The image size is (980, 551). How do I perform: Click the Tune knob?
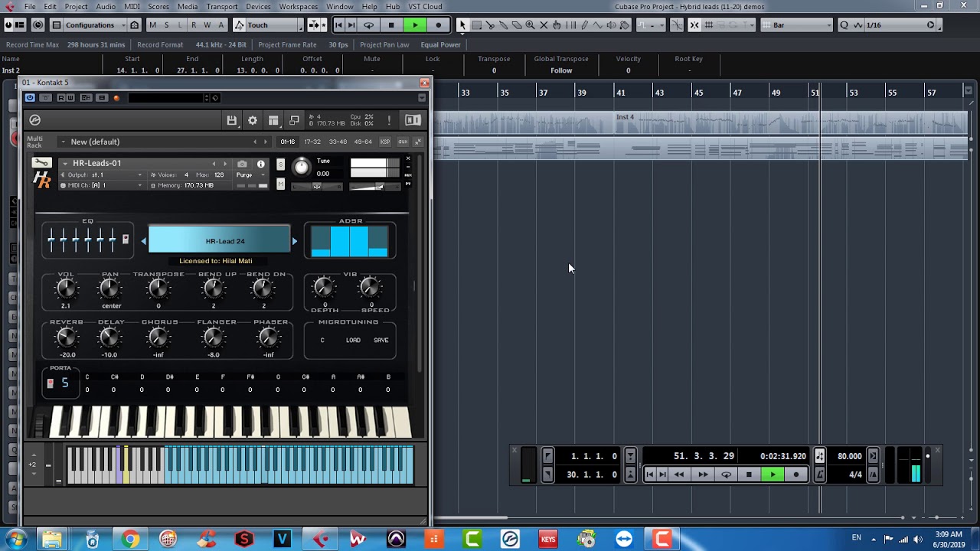click(302, 167)
